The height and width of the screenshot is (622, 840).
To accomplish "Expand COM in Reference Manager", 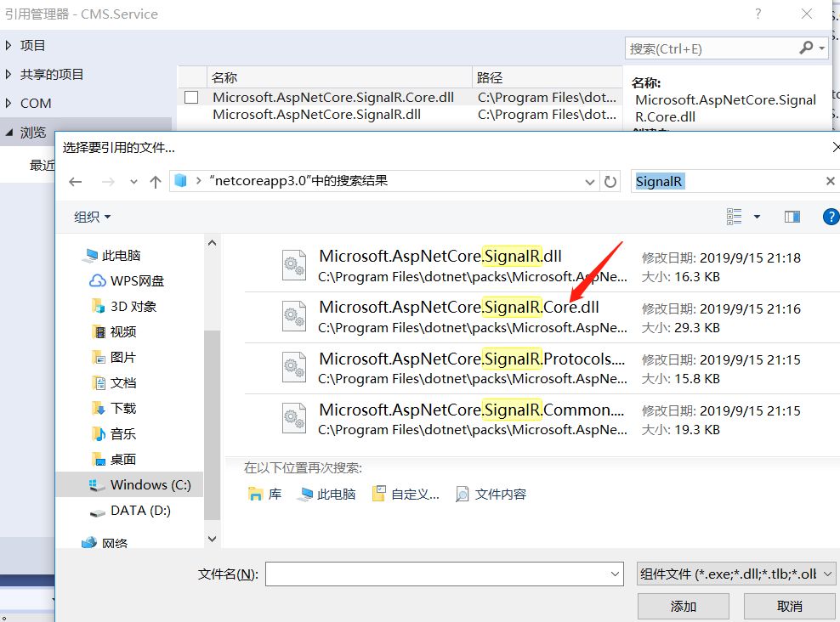I will point(8,104).
